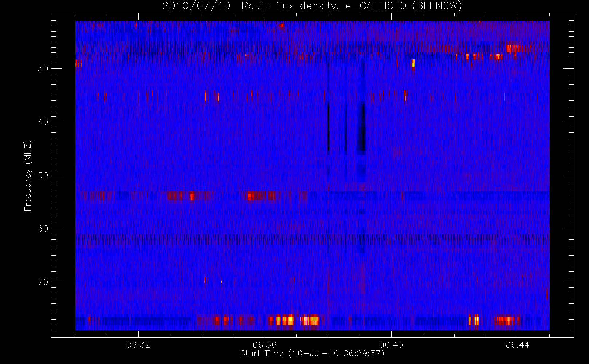Select the 06:44 time tick label
This screenshot has width=589, height=364.
(x=517, y=345)
